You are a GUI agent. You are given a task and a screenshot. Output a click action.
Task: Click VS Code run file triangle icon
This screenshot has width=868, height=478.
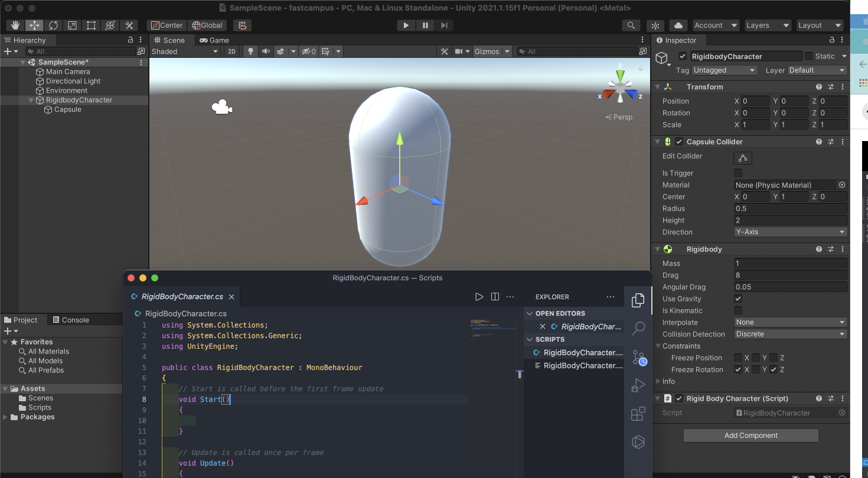click(479, 297)
